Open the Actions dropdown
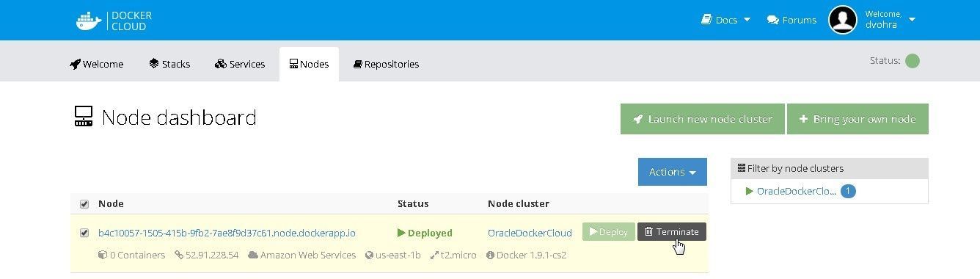The height and width of the screenshot is (279, 980). pos(673,172)
